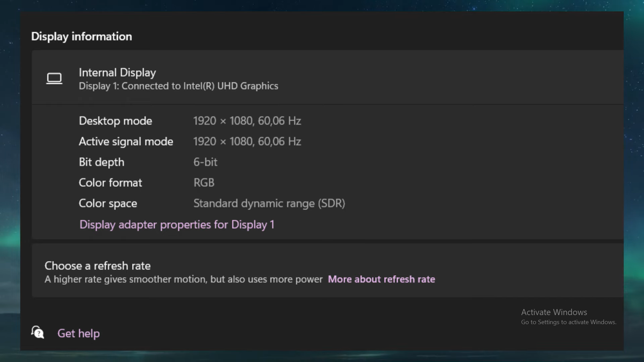The width and height of the screenshot is (644, 362).
Task: Select the Bit depth label
Action: [101, 162]
